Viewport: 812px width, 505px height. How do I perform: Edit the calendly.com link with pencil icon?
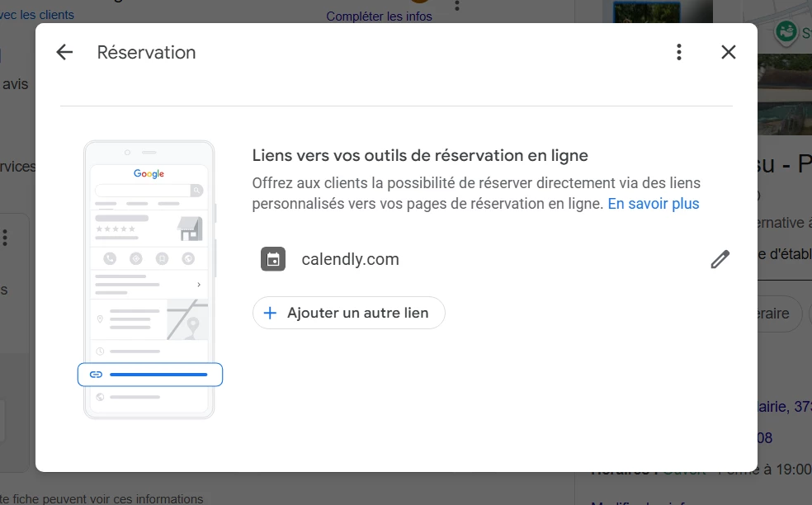720,259
